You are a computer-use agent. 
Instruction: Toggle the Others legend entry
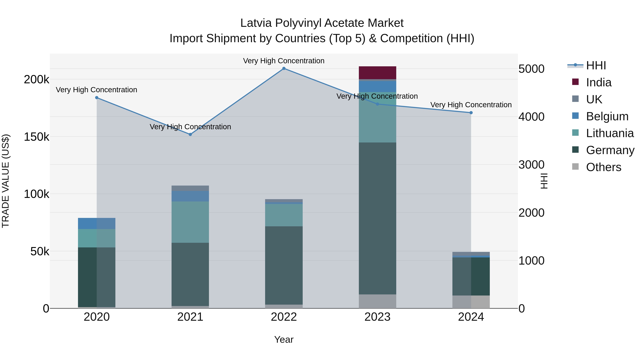pos(596,167)
